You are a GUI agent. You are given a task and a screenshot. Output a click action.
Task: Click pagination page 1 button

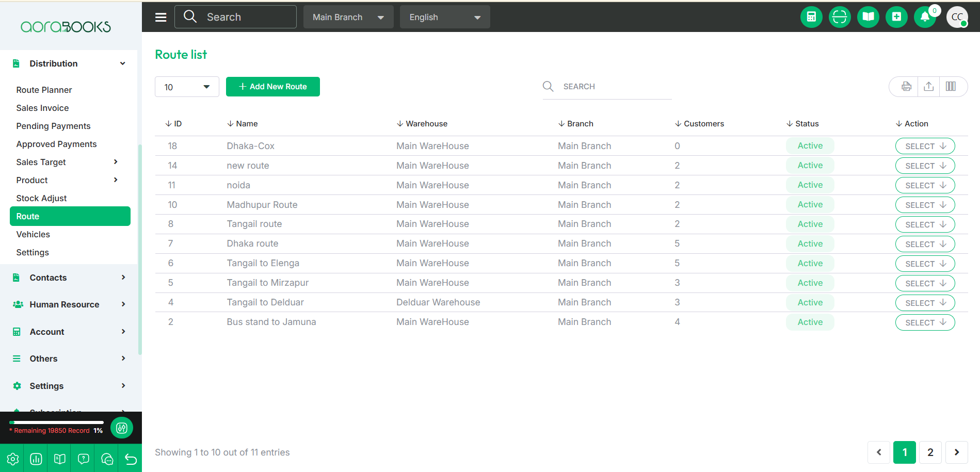coord(905,452)
